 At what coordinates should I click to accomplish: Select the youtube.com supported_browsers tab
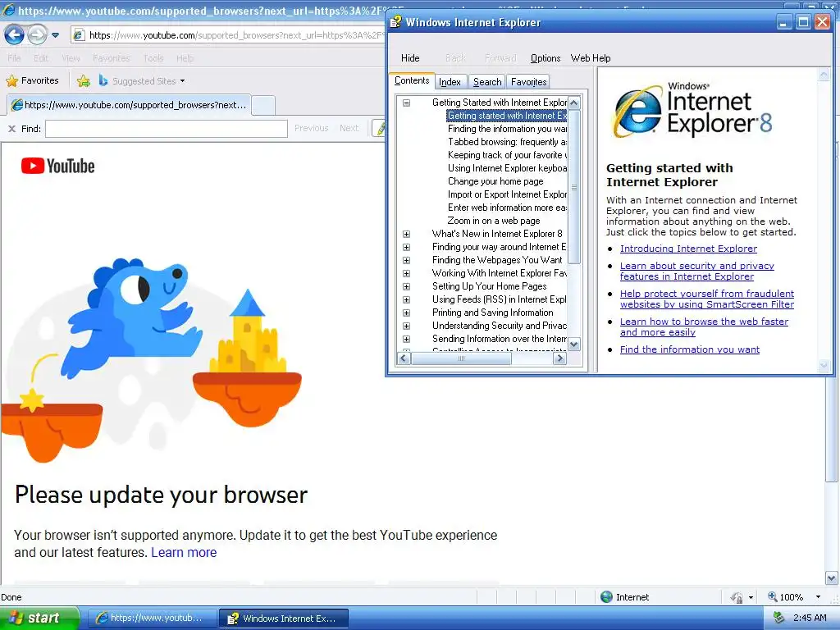click(x=129, y=105)
